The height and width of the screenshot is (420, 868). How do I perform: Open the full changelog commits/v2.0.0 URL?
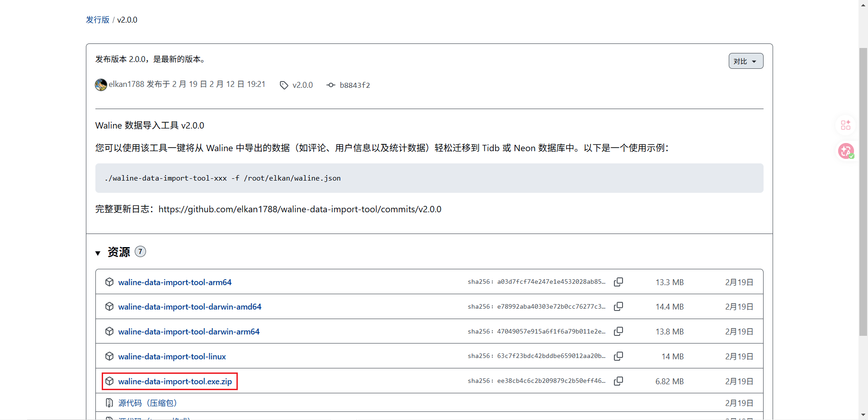point(300,209)
